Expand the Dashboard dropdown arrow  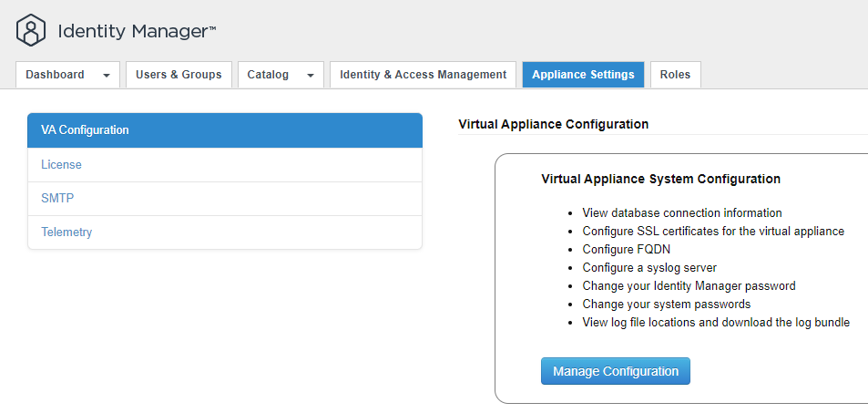[107, 76]
